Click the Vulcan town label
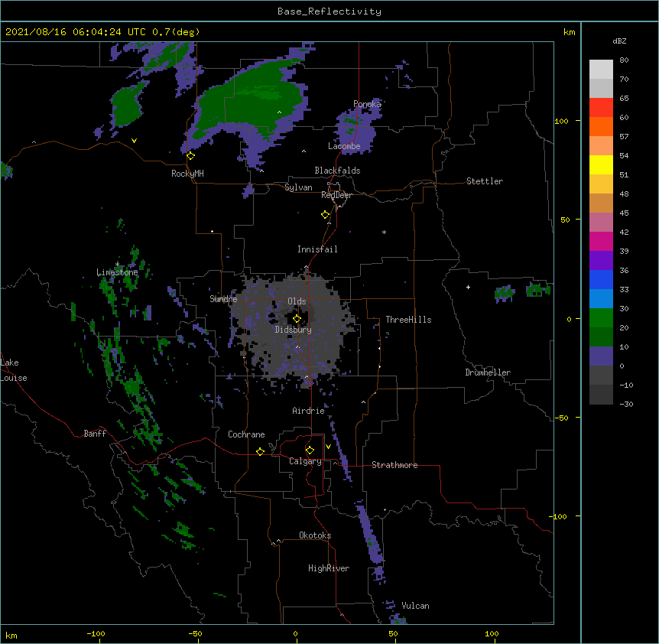This screenshot has height=644, width=659. [x=415, y=606]
